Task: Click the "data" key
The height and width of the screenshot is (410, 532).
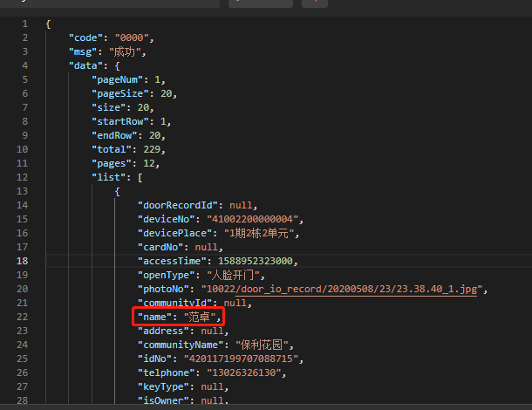Action: click(85, 65)
